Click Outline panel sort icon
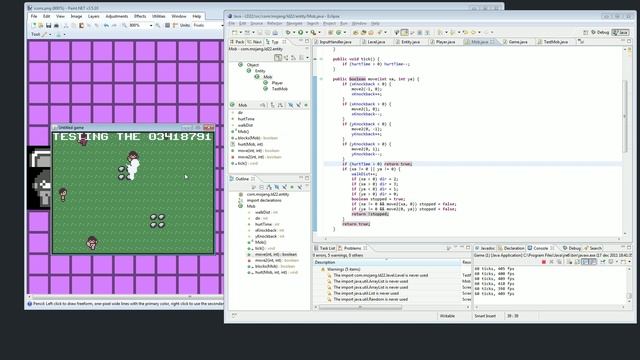The height and width of the screenshot is (360, 640). click(269, 187)
